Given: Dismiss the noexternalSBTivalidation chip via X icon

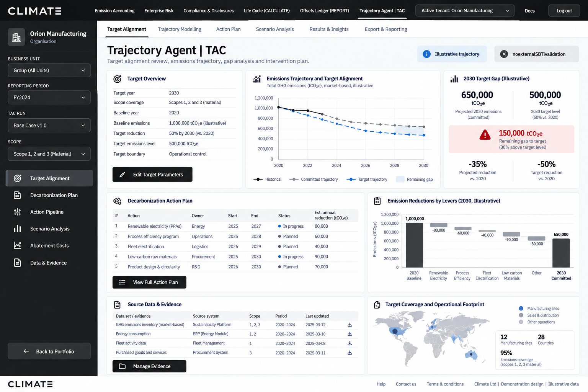Looking at the screenshot, I should 504,54.
